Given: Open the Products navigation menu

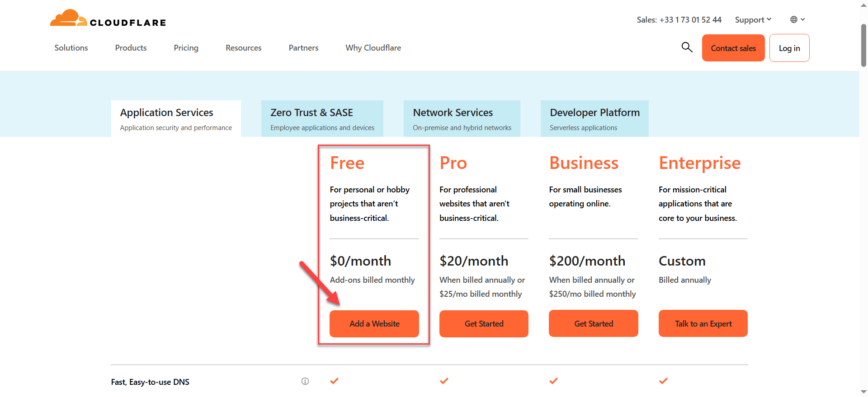Looking at the screenshot, I should [131, 48].
